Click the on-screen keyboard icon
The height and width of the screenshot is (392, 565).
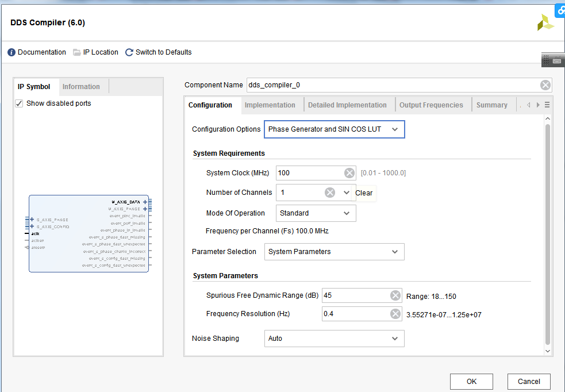(x=557, y=60)
